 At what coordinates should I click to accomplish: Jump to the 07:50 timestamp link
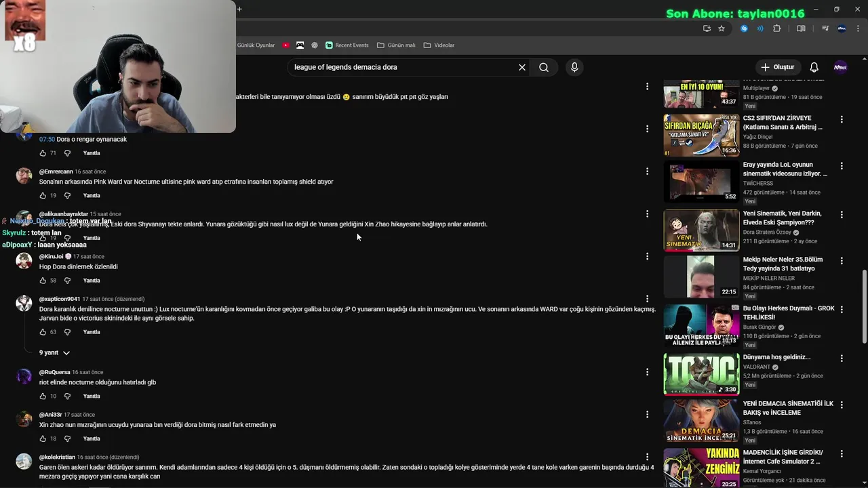(47, 139)
